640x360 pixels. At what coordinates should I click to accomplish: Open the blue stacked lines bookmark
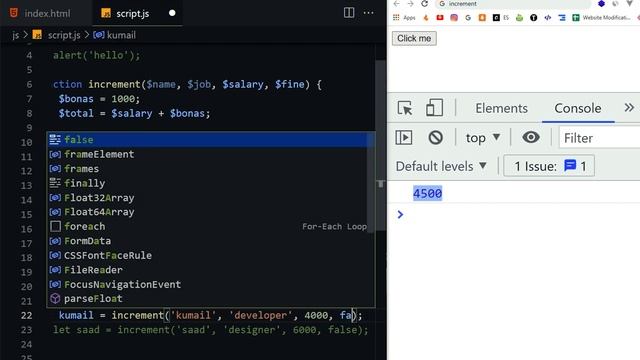click(x=562, y=18)
